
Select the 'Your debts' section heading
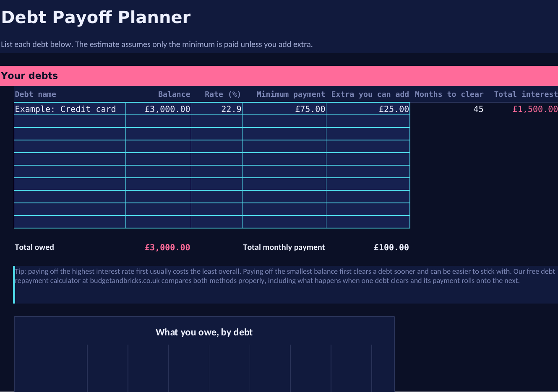click(29, 76)
